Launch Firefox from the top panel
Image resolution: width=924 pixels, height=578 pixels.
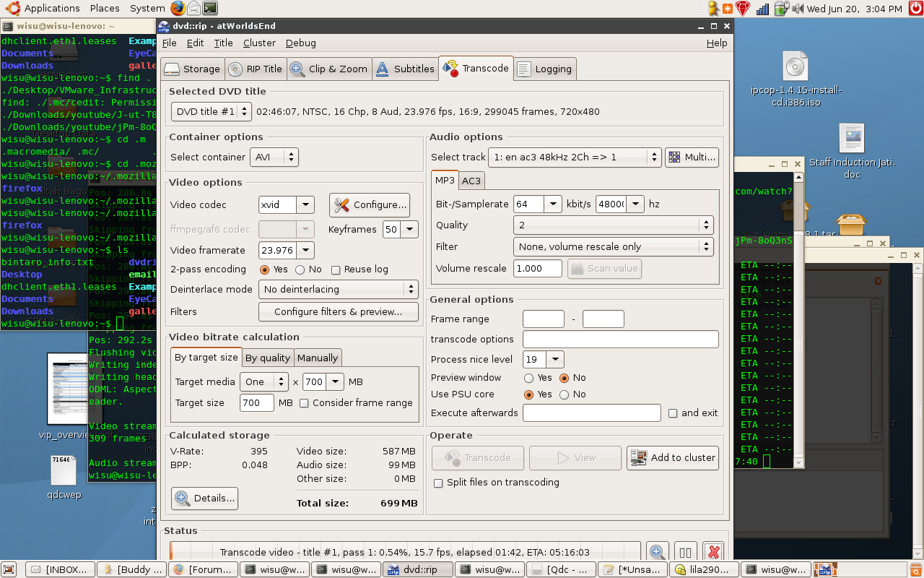tap(178, 9)
